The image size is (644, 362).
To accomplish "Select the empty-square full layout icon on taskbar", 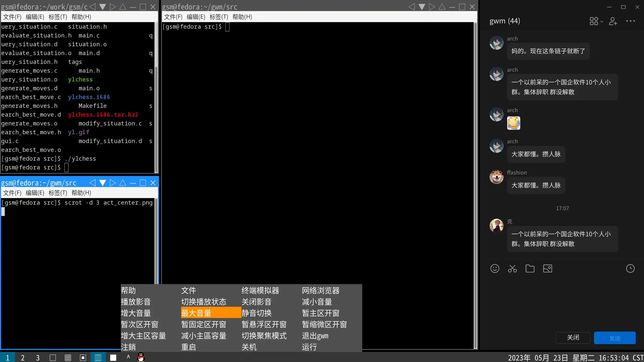I will 53,357.
